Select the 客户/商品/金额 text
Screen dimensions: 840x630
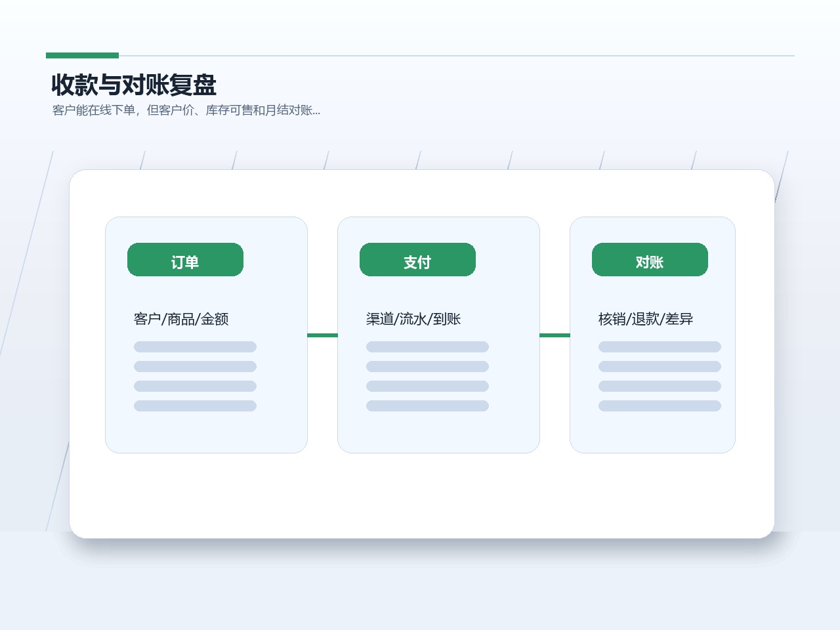pos(181,319)
